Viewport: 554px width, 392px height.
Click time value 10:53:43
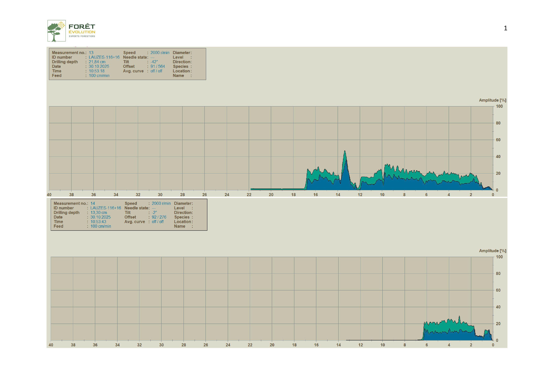[98, 222]
